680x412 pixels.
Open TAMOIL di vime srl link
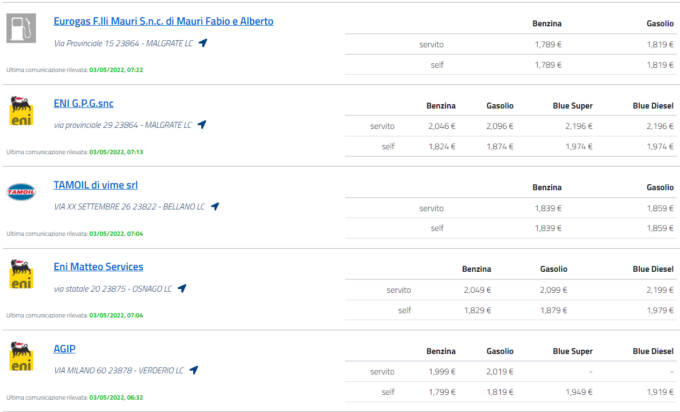click(100, 185)
